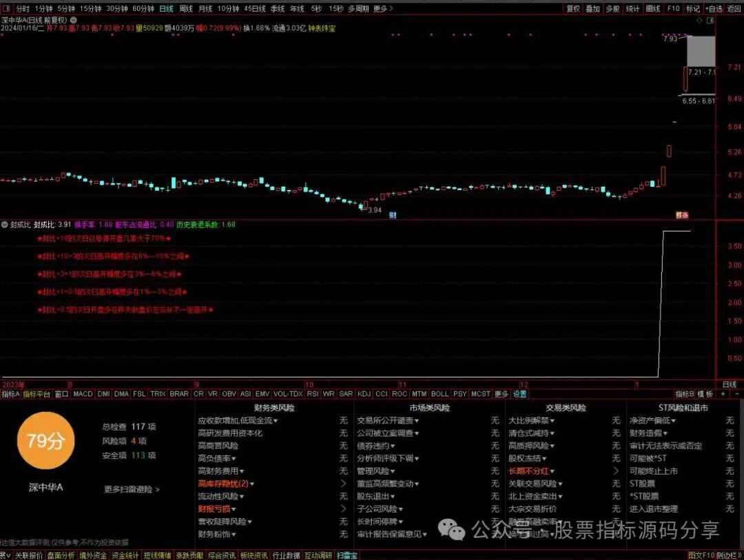Click the gray gap box at 7.93
Viewport: 744px width, 560px height.
(x=701, y=51)
